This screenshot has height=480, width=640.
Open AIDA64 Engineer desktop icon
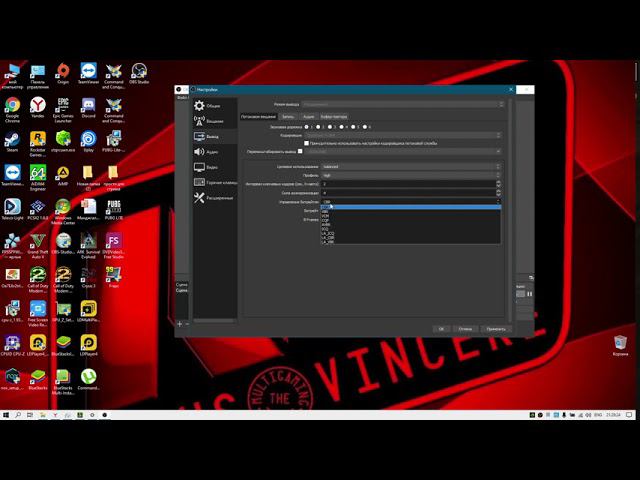coord(38,178)
